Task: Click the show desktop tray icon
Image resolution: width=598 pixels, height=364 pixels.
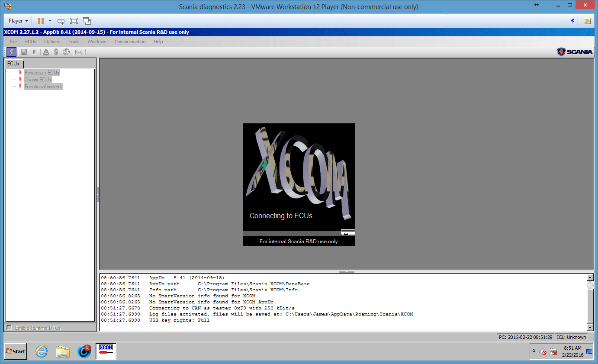Action: pyautogui.click(x=589, y=351)
